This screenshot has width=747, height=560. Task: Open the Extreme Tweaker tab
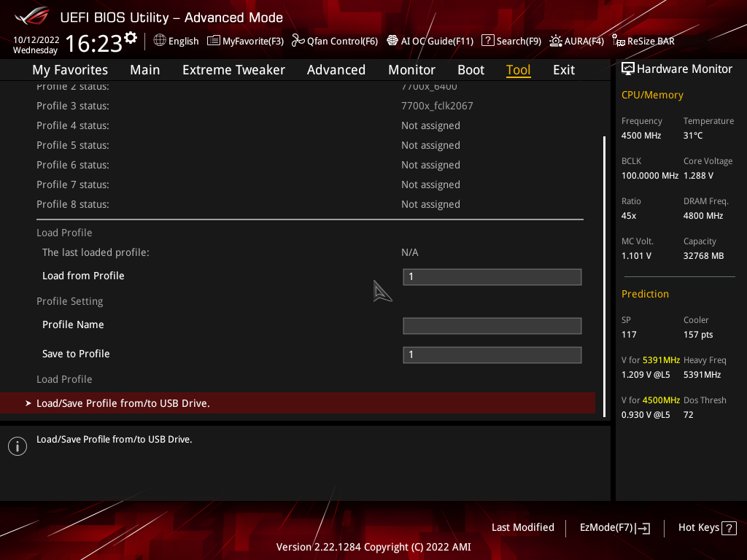point(233,70)
